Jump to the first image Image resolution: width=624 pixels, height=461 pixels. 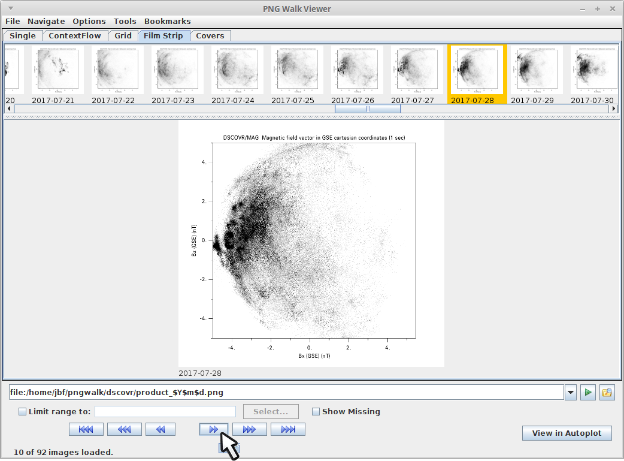(86, 429)
